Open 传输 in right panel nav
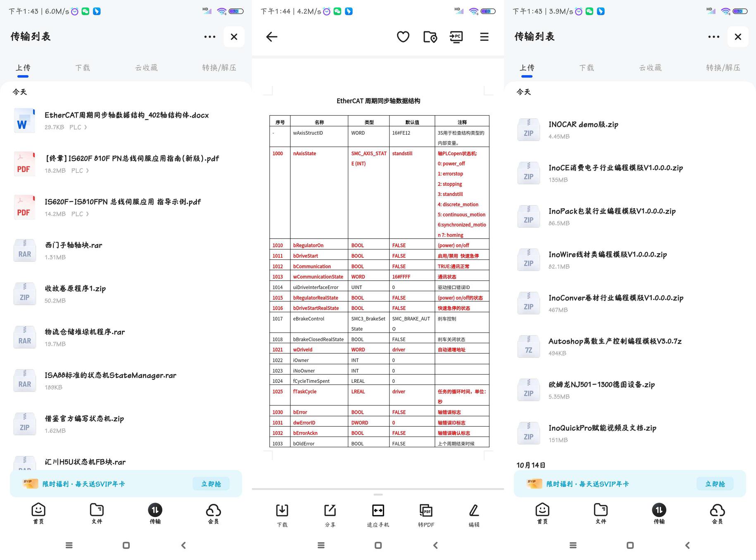The height and width of the screenshot is (560, 756). click(x=659, y=514)
